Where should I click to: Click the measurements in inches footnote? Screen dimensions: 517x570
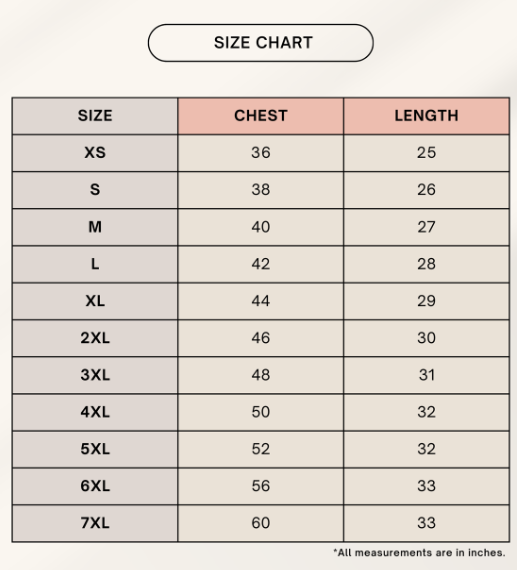419,553
